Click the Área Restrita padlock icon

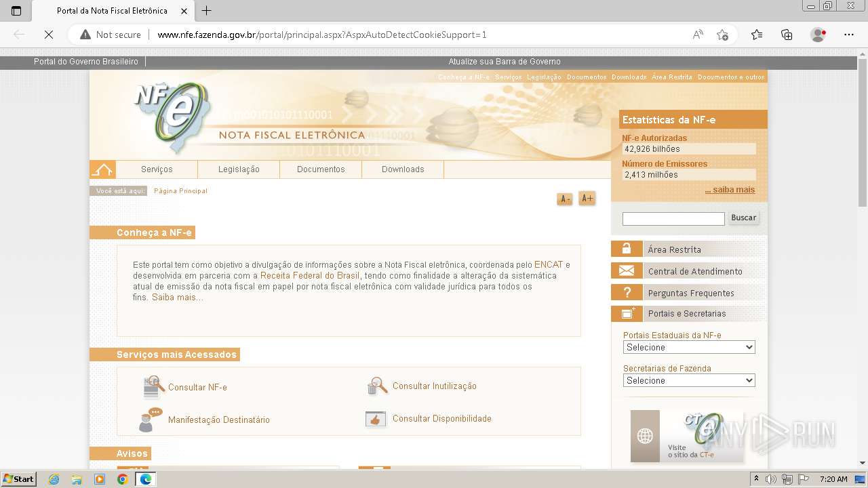[627, 249]
